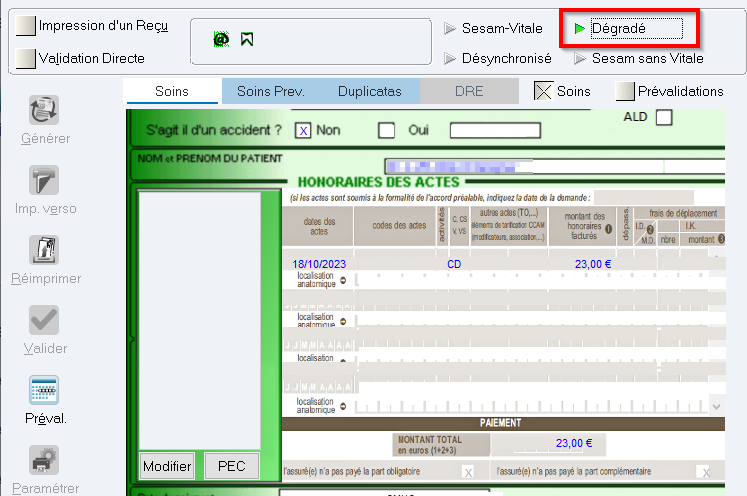
Task: Click the Imp. verso icon
Action: point(44,180)
